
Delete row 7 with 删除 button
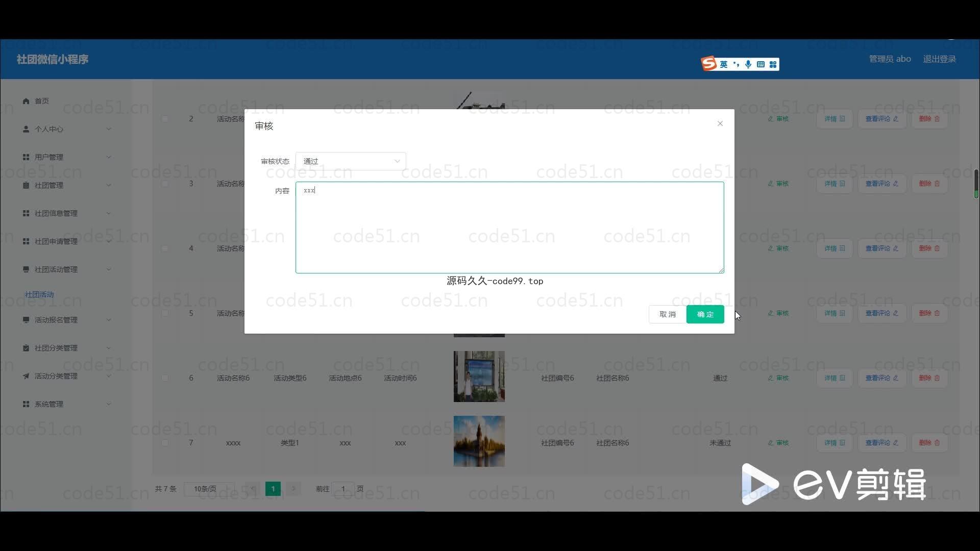click(929, 443)
